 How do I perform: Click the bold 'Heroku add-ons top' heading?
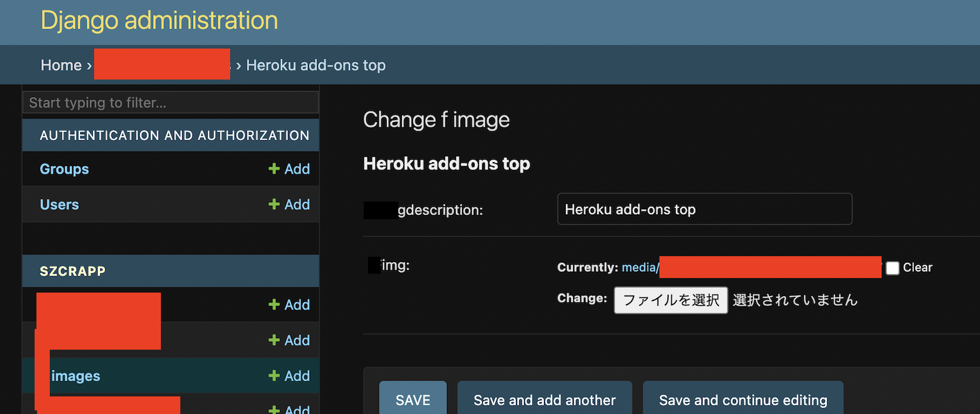pos(447,164)
